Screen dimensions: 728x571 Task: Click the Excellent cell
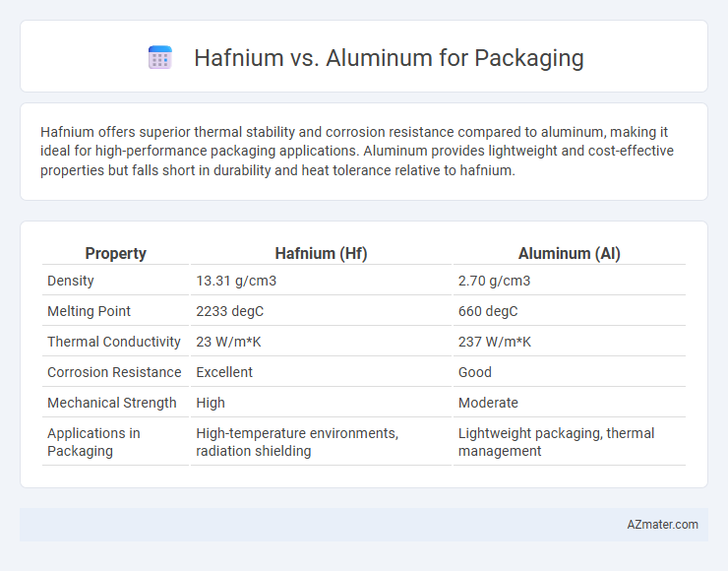coord(321,372)
